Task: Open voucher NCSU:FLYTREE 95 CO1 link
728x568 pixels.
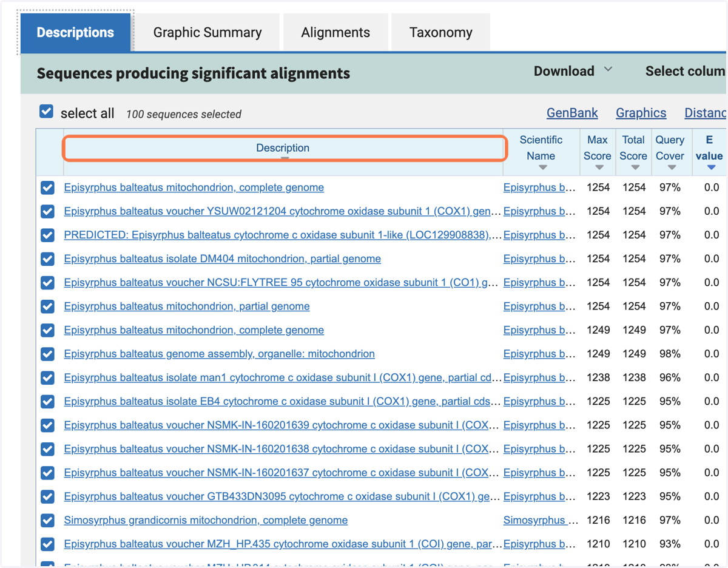Action: [281, 282]
